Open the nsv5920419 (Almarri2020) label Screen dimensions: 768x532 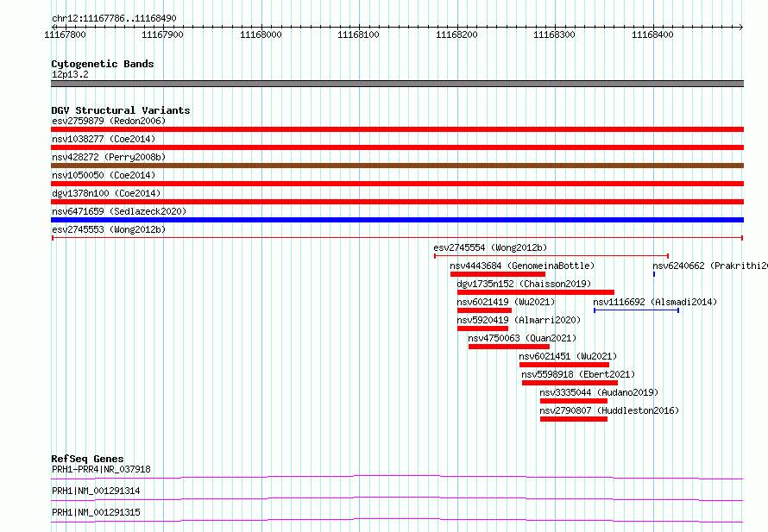click(519, 320)
